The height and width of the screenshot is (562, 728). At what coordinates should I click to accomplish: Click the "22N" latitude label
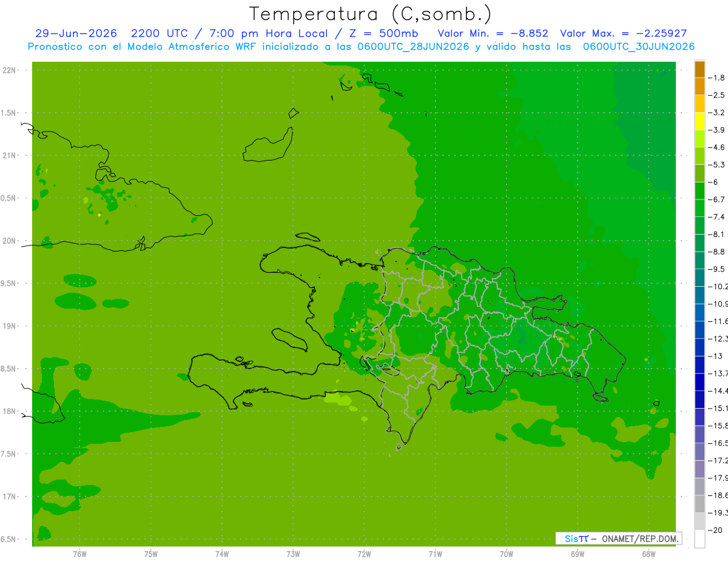[x=9, y=70]
